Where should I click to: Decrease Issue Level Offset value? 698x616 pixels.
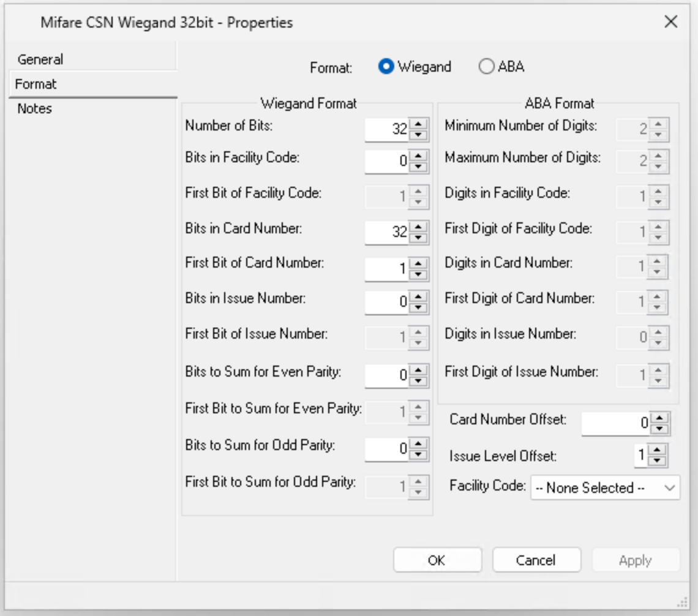point(658,460)
